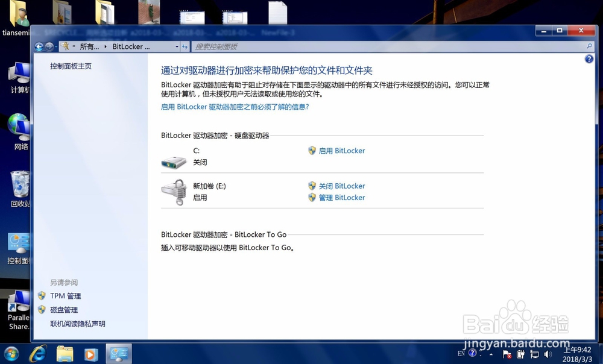
Task: Click the volume speaker tray icon
Action: coord(548,354)
